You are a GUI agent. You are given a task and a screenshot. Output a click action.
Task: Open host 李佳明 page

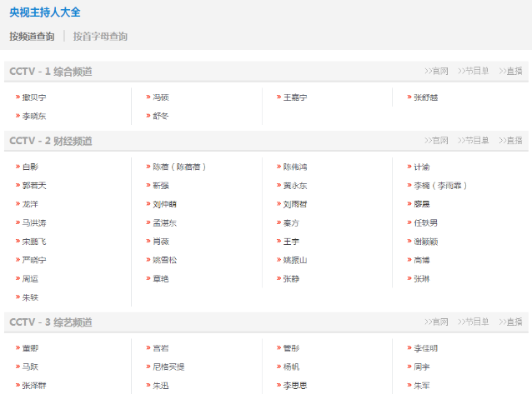[x=426, y=348]
